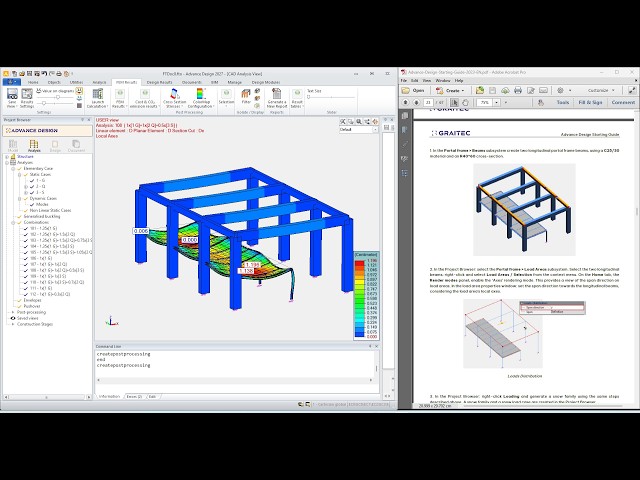
Task: Toggle combination 101 check mark
Action: (26, 229)
